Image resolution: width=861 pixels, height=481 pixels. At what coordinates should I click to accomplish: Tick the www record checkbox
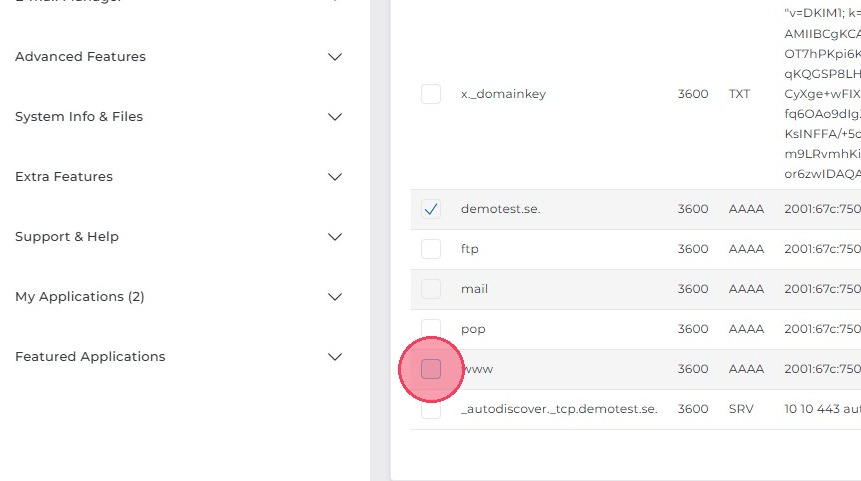[431, 369]
